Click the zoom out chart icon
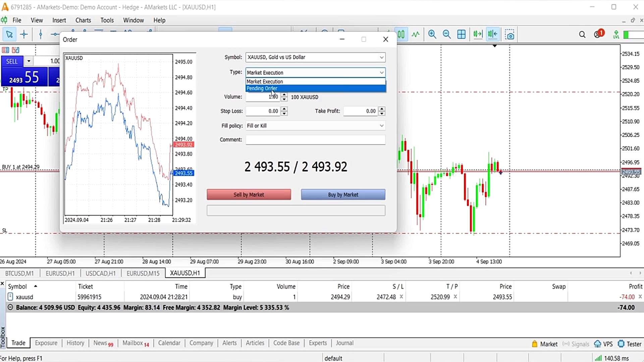 pos(446,34)
